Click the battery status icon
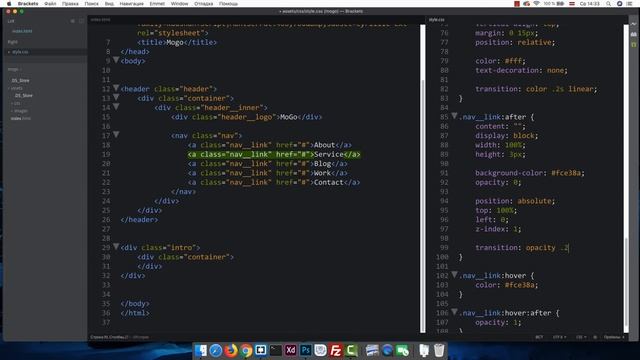 coord(561,4)
